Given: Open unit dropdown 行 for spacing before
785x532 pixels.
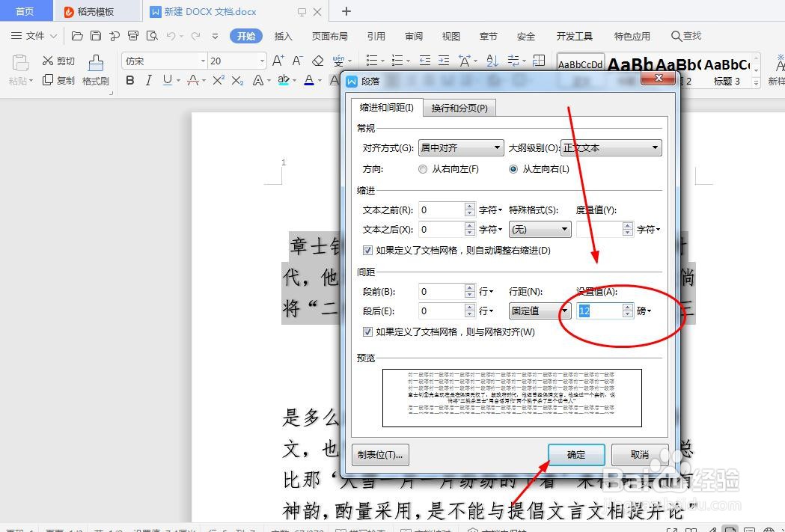Looking at the screenshot, I should 486,291.
